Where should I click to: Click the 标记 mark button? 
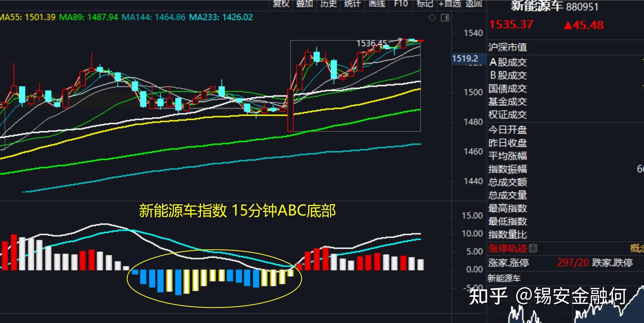pos(425,4)
